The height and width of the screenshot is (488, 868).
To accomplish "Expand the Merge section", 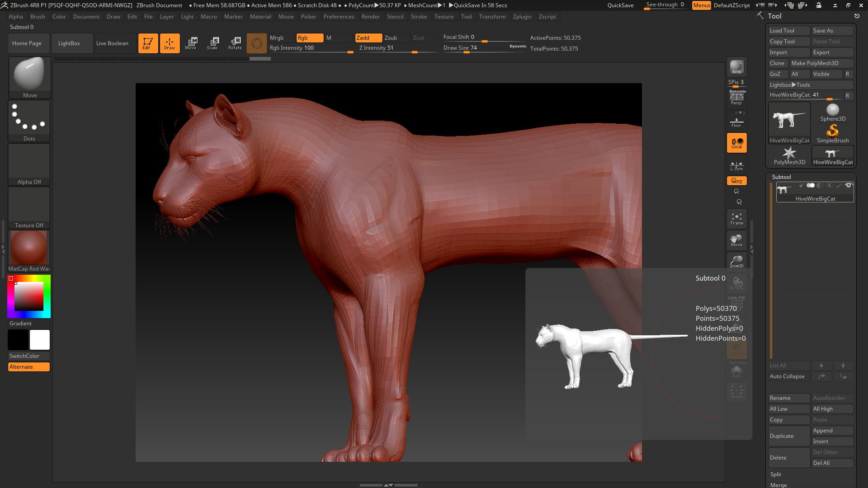I will [x=778, y=485].
